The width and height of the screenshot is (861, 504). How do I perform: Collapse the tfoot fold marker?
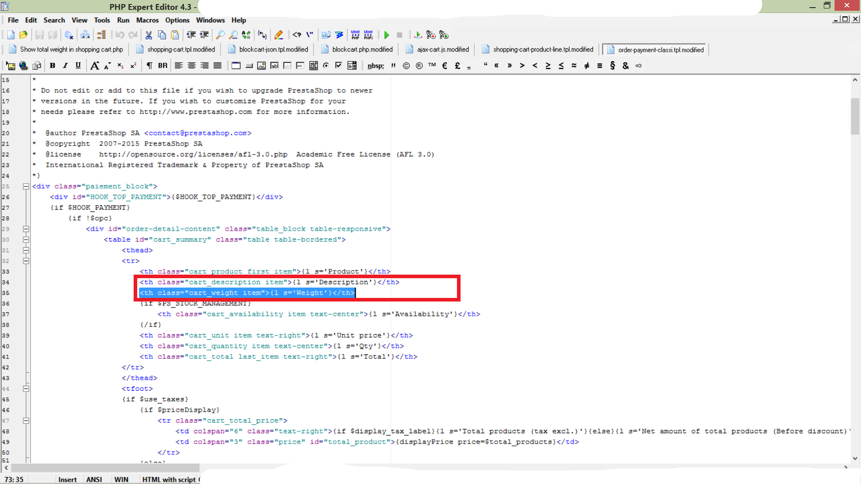pyautogui.click(x=26, y=389)
